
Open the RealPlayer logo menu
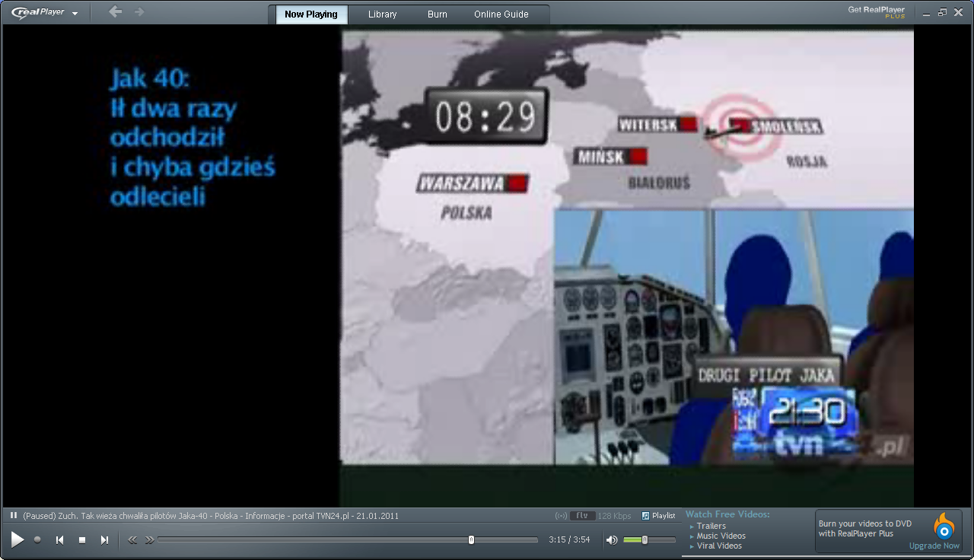pyautogui.click(x=45, y=13)
